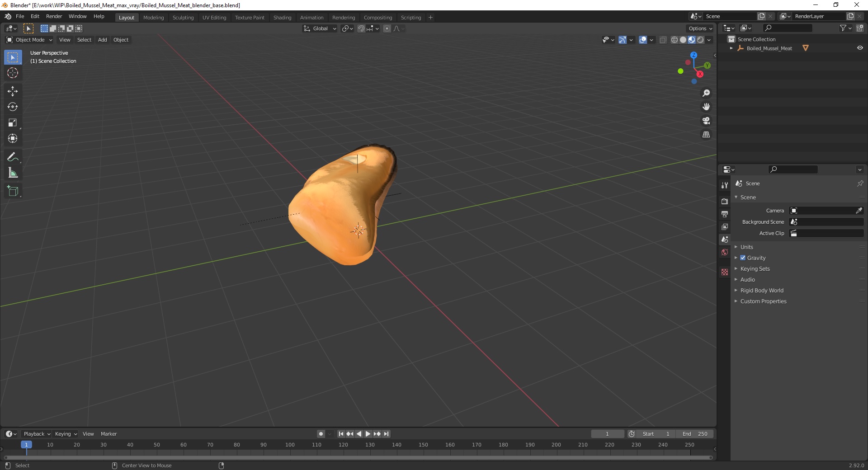
Task: Toggle X-ray mode
Action: pyautogui.click(x=663, y=40)
